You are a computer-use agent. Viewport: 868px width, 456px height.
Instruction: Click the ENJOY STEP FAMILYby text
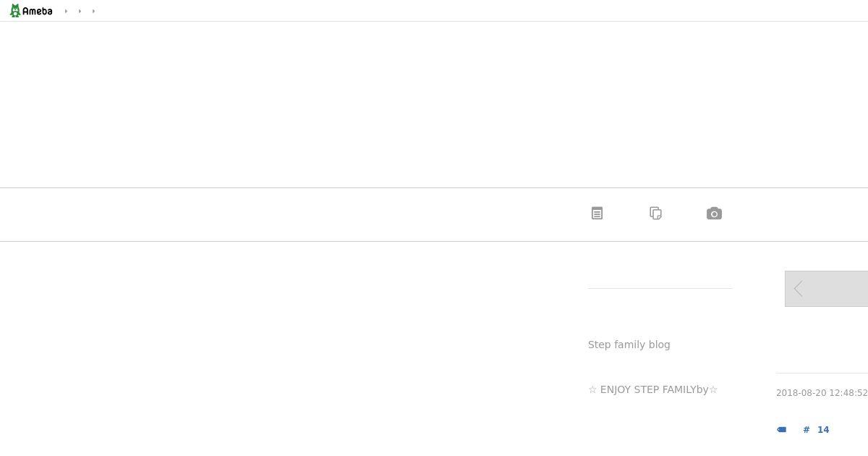[654, 389]
